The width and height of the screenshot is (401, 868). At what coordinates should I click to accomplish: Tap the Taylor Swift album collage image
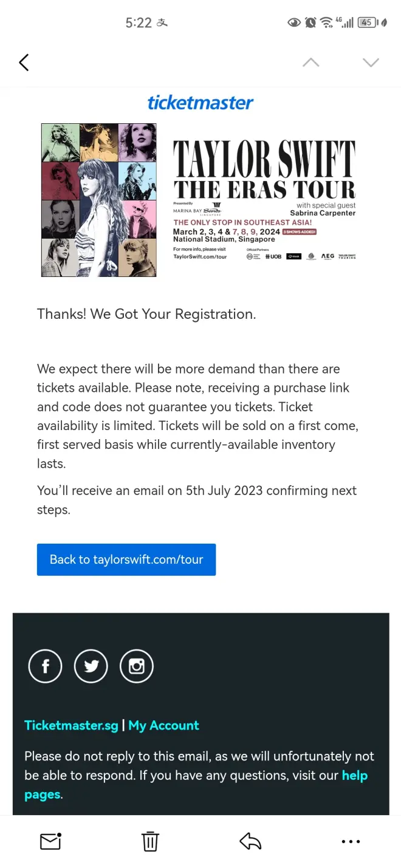pyautogui.click(x=99, y=200)
